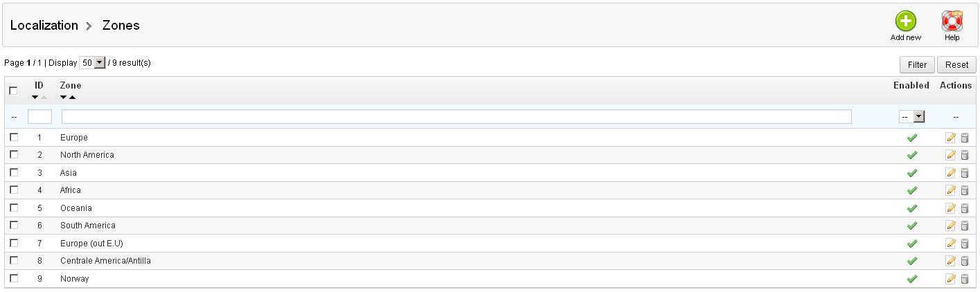Click the Reset button
Viewport: 980px width, 292px height.
pos(956,64)
